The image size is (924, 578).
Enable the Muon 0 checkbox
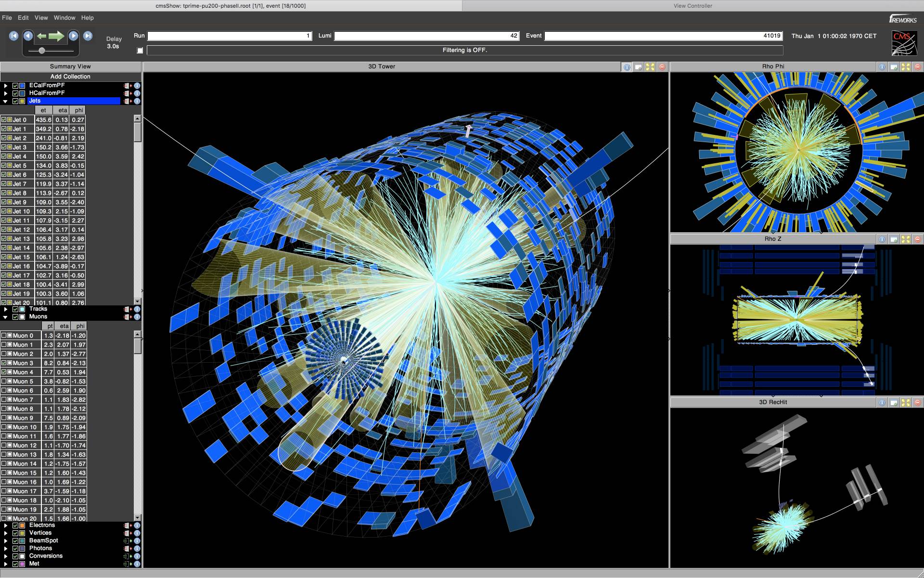[4, 336]
